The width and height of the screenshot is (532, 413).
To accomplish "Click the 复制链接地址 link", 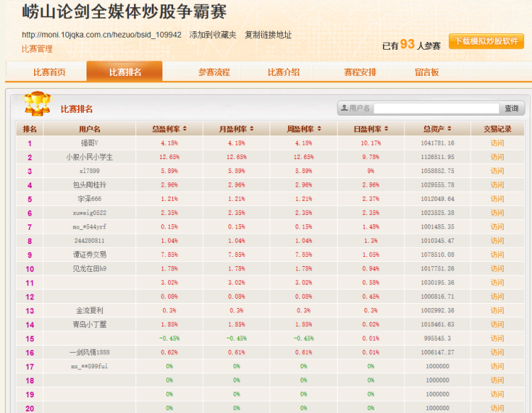I will (x=267, y=35).
